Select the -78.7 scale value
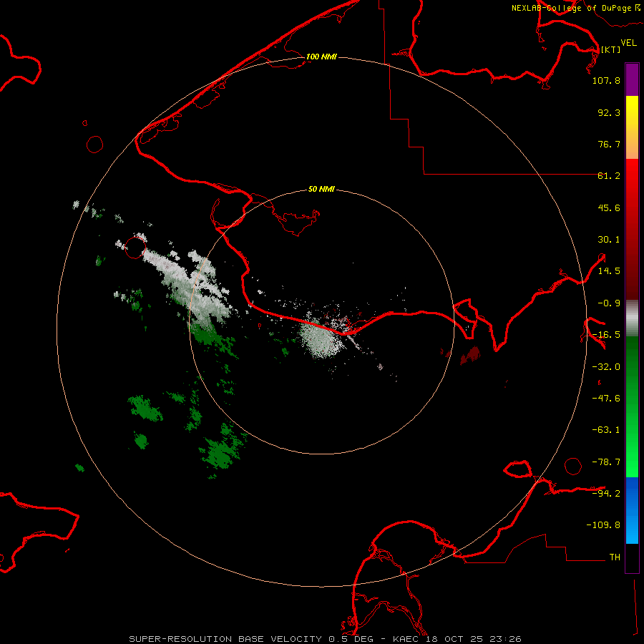 tap(606, 462)
